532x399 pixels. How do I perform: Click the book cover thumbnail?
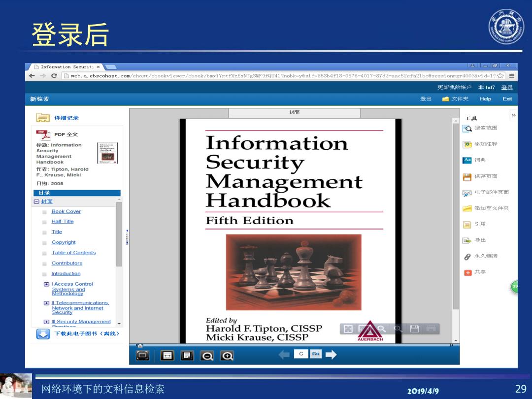click(107, 153)
